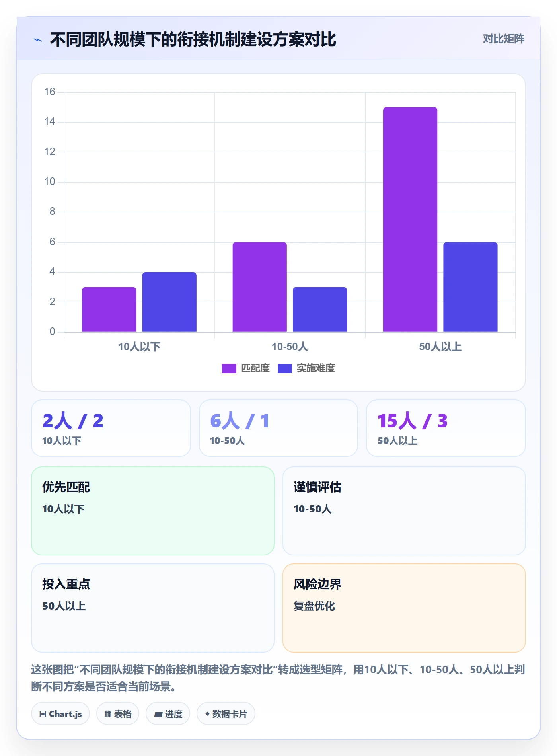557x756 pixels.
Task: Click the purple 匹配度 bar for 50人以上
Action: (410, 219)
